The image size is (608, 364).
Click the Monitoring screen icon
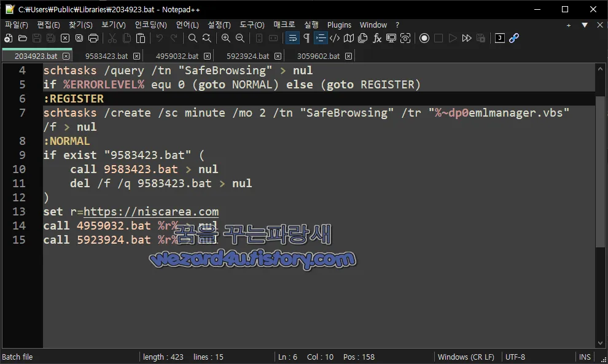[391, 38]
